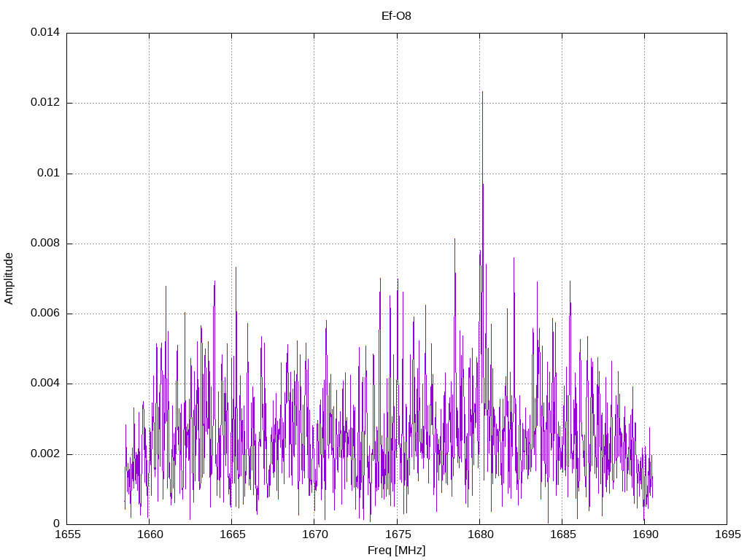Click the y-axis value 0.002

pyautogui.click(x=45, y=454)
